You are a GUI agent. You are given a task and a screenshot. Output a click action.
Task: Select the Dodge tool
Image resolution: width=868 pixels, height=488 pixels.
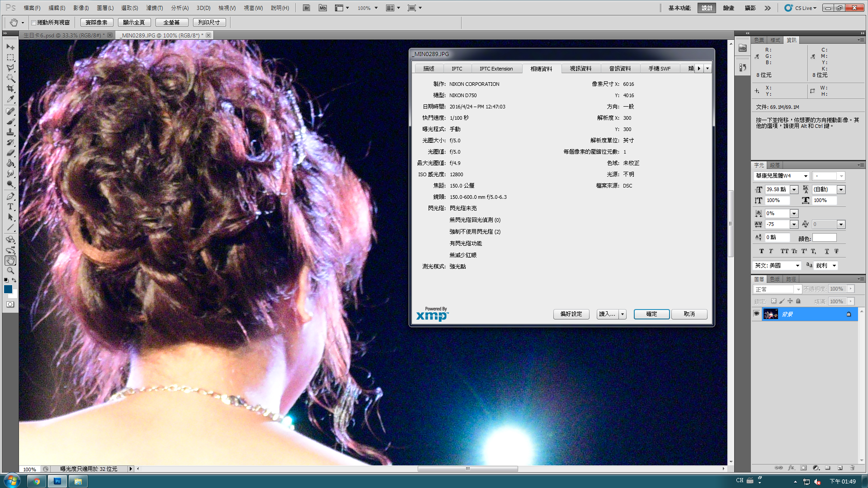point(10,184)
